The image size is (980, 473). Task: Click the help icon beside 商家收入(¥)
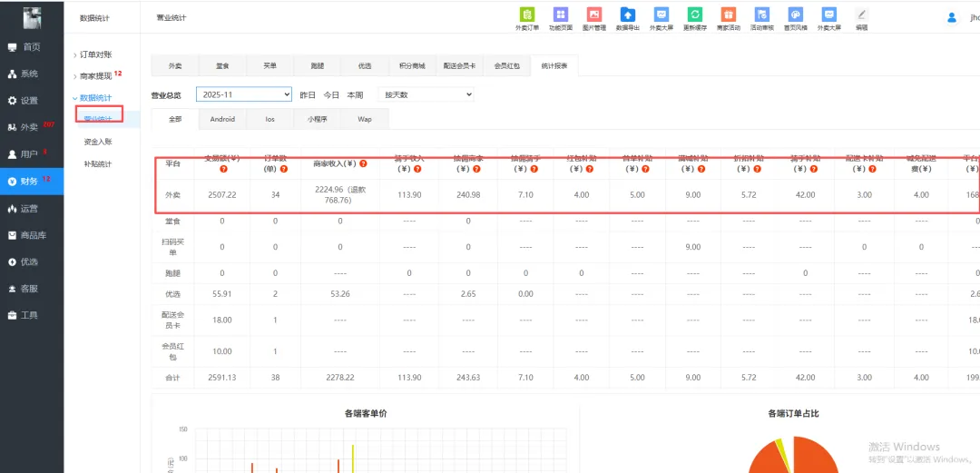[363, 164]
